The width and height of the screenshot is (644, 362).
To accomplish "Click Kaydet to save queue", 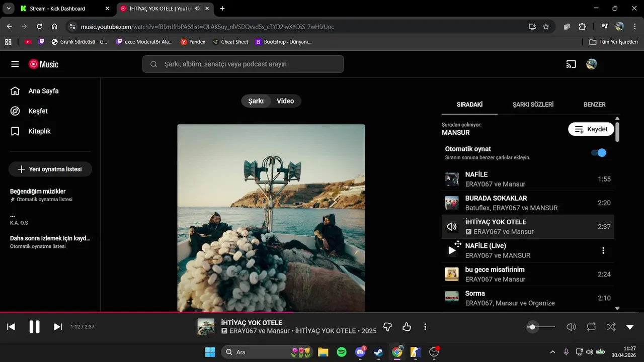I will [x=591, y=129].
